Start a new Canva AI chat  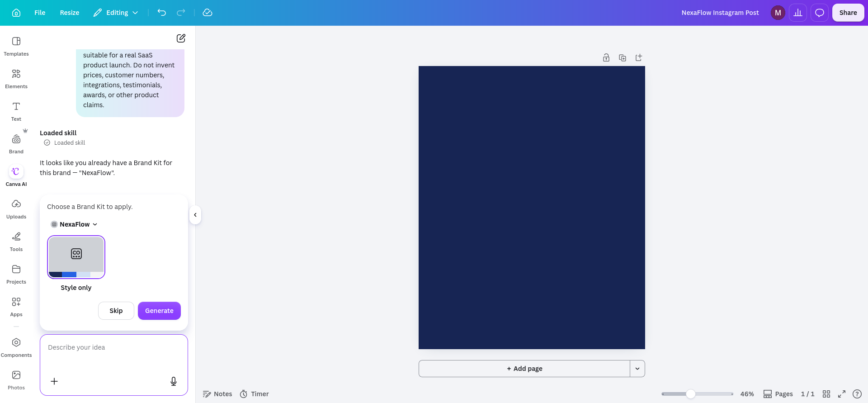(x=181, y=38)
